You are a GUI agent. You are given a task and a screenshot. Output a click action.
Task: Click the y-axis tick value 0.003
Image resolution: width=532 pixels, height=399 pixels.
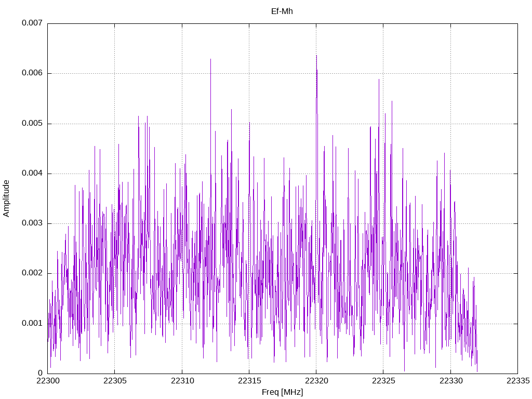point(32,223)
